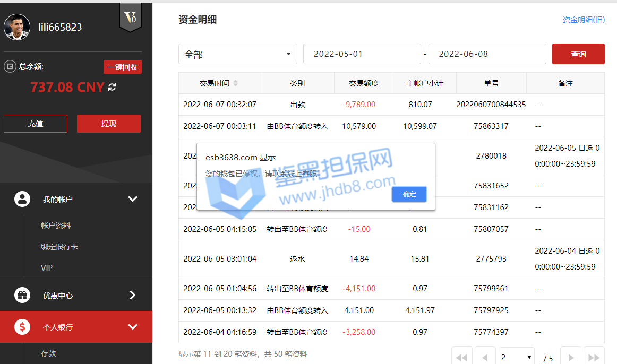Click the red 查询 search button
Image resolution: width=617 pixels, height=364 pixels.
(x=578, y=54)
